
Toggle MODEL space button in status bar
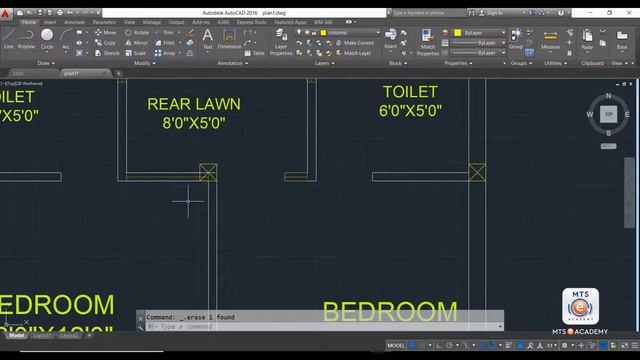click(396, 345)
